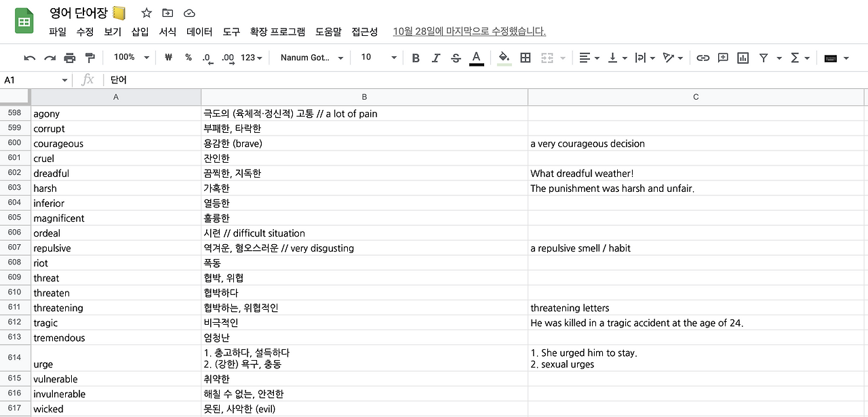Insert a link using the toolbar icon
This screenshot has width=868, height=417.
[703, 58]
